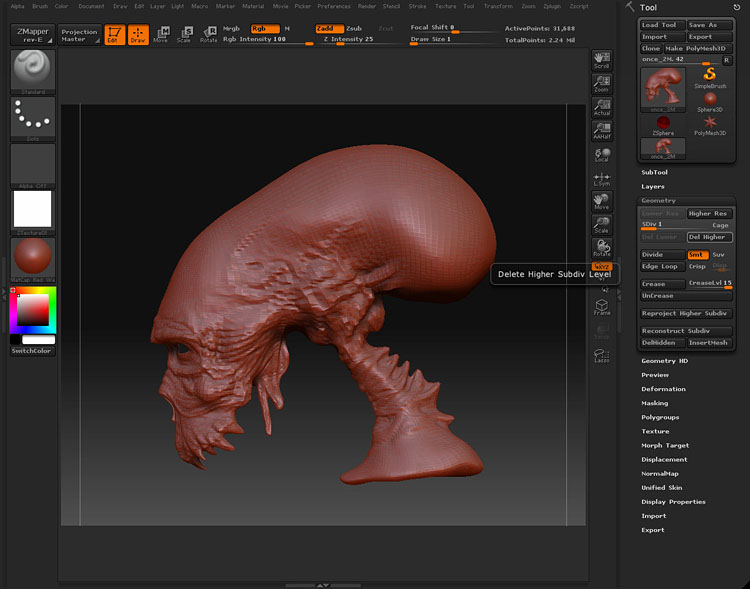This screenshot has height=589, width=750.
Task: Activate the Draw mode icon
Action: coord(137,35)
